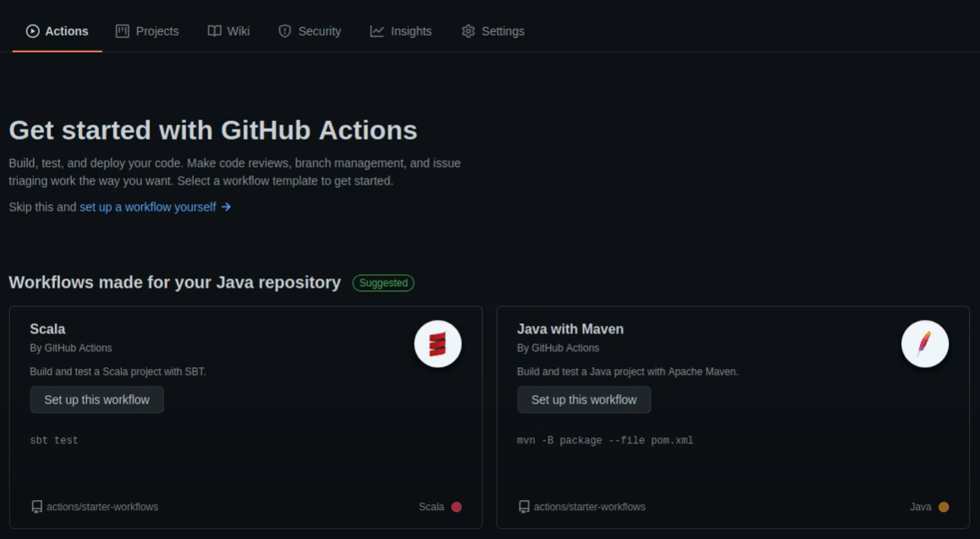Click the Suggested badge
Image resolution: width=980 pixels, height=539 pixels.
[x=383, y=283]
